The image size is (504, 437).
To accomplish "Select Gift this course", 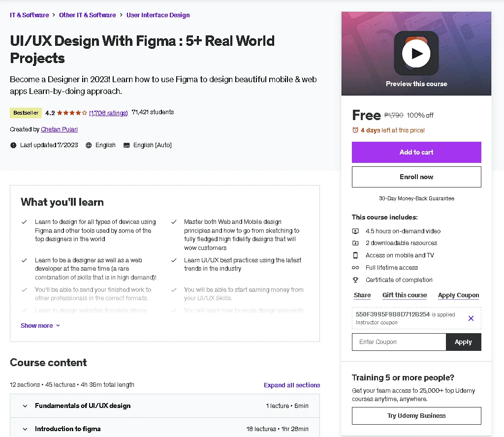I will [x=405, y=295].
